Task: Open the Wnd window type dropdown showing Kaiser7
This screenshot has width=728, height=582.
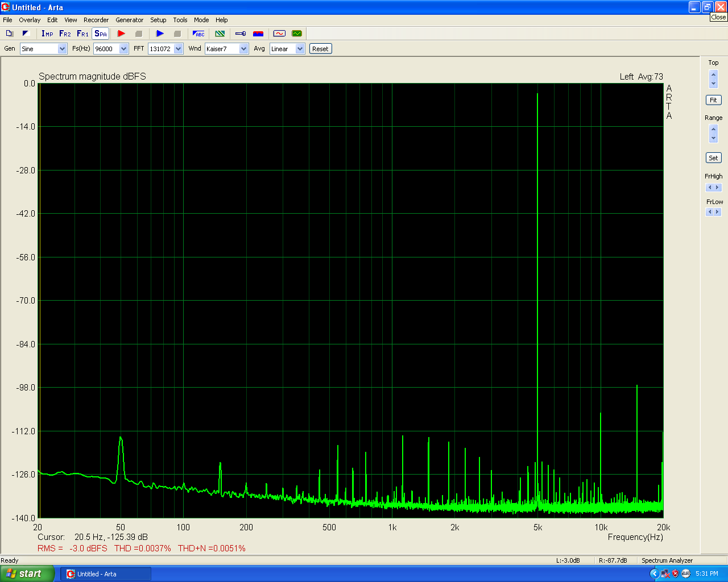Action: [227, 49]
